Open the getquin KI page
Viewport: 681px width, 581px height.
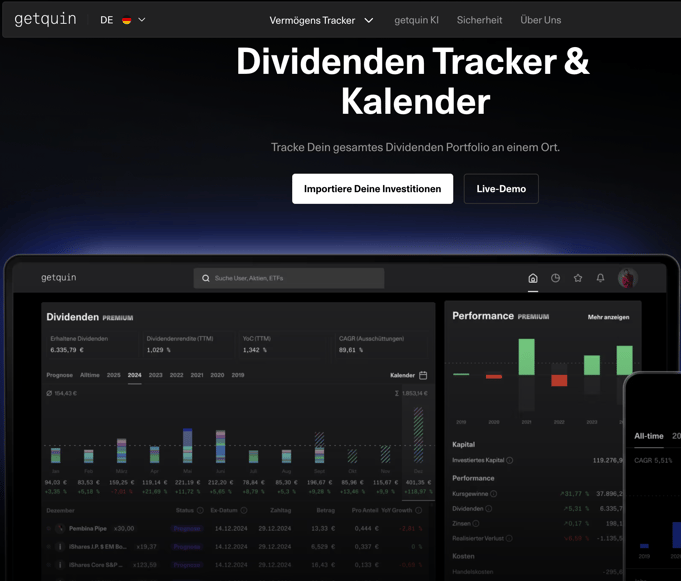click(416, 20)
